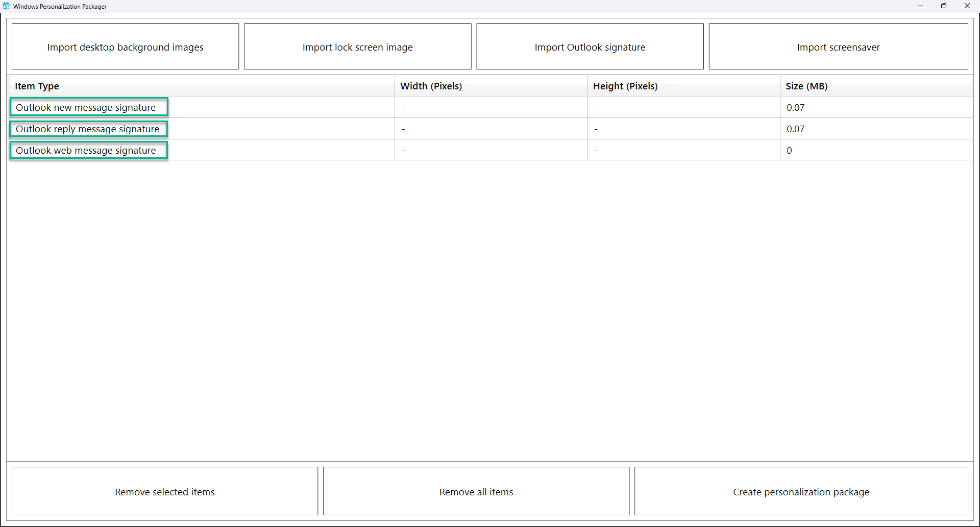Sort by the Item Type column header

click(37, 86)
